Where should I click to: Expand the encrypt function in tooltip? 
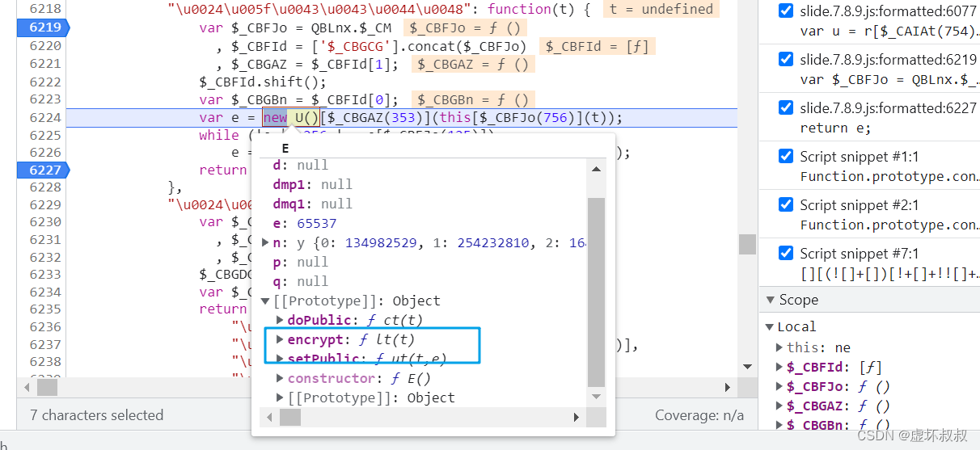(280, 339)
